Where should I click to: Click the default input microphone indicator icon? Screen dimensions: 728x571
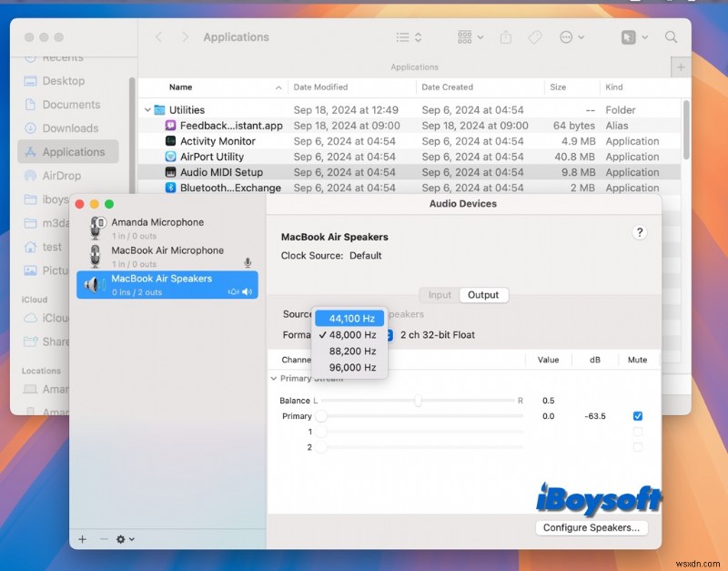coord(248,263)
